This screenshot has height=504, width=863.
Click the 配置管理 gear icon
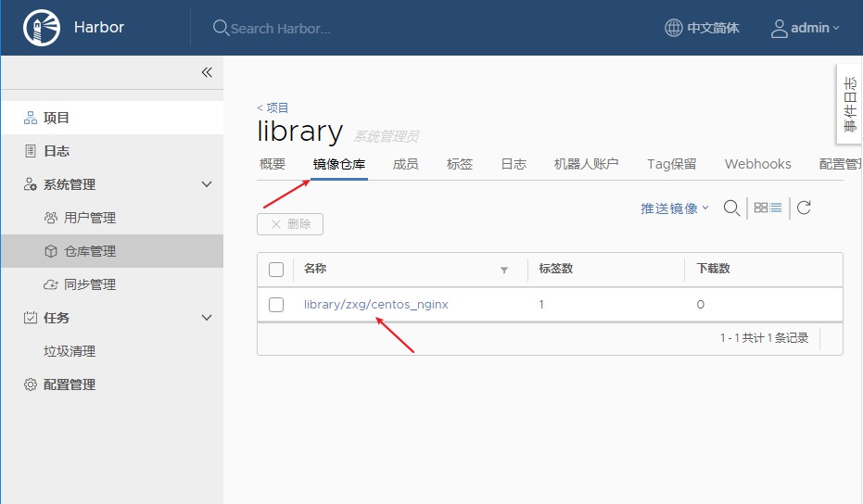[x=31, y=384]
